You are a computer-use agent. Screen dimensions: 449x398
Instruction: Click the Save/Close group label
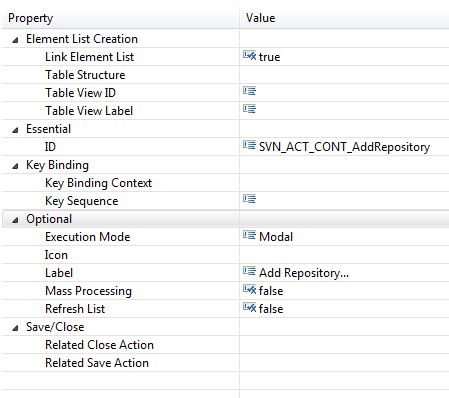pos(55,327)
